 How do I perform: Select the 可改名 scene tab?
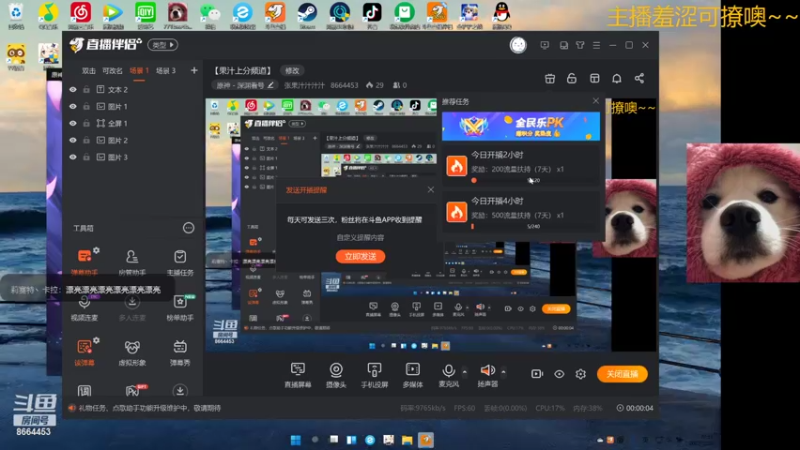(x=112, y=70)
